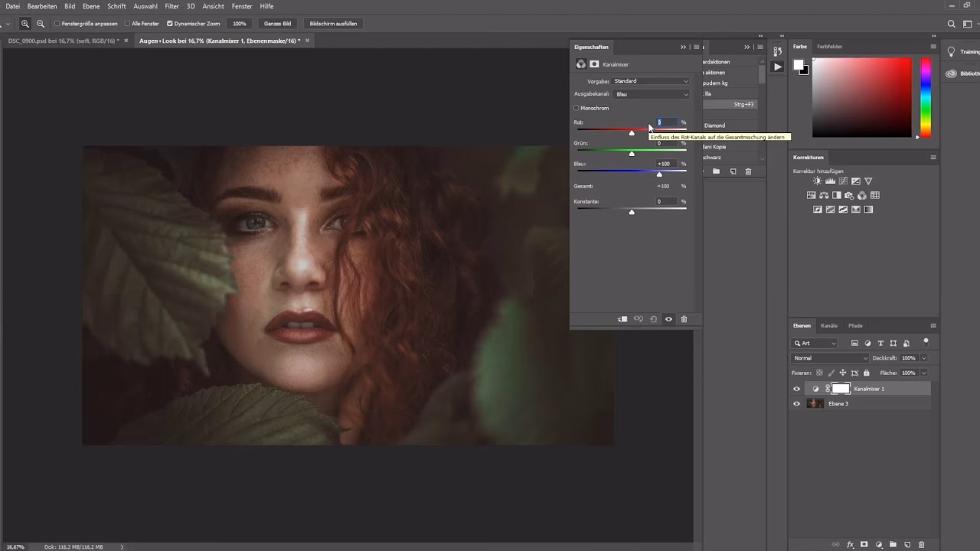Switch to the Kanäle tab
Viewport: 980px width, 551px height.
pos(829,325)
